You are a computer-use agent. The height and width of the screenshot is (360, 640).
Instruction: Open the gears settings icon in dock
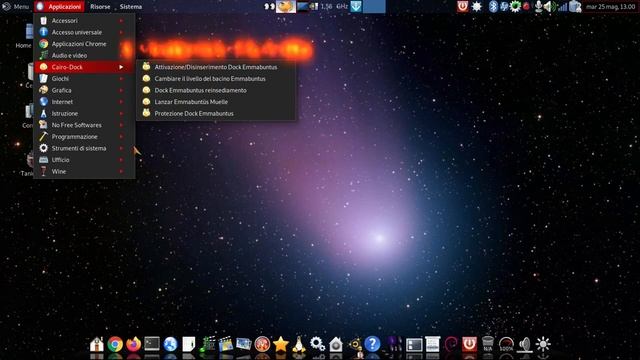318,344
